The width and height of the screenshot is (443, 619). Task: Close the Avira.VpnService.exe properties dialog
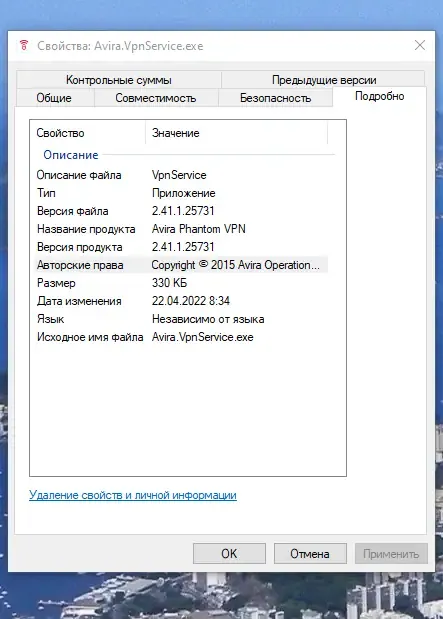click(x=420, y=45)
